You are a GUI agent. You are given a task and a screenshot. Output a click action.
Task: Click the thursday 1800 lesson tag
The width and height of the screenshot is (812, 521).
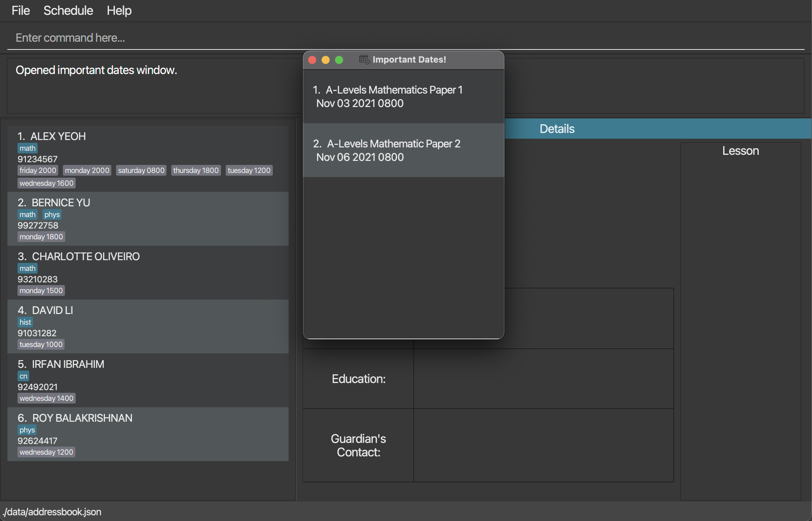(196, 170)
